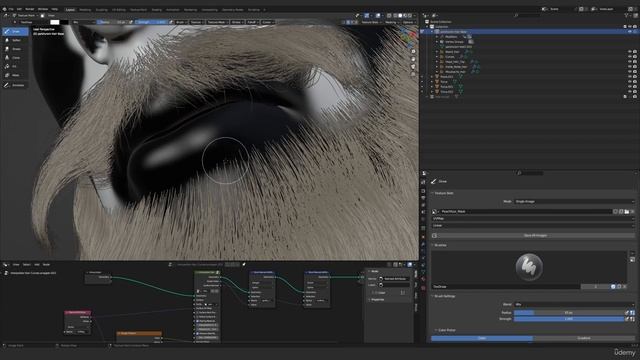Image resolution: width=640 pixels, height=360 pixels.
Task: Toggle visibility eye of Collection row
Action: (x=629, y=27)
